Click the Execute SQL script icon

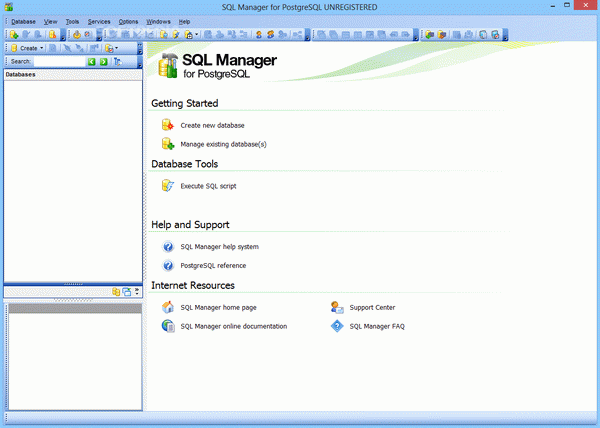(168, 185)
